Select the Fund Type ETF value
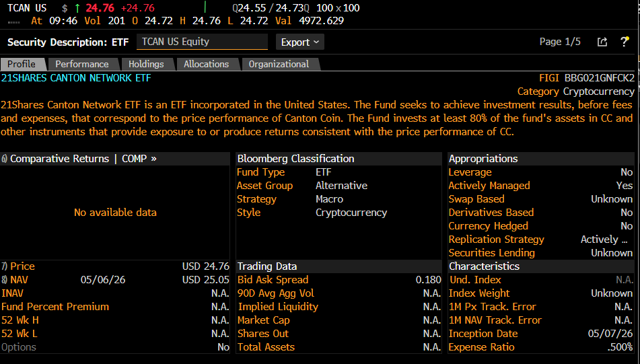The width and height of the screenshot is (640, 364). click(x=323, y=172)
